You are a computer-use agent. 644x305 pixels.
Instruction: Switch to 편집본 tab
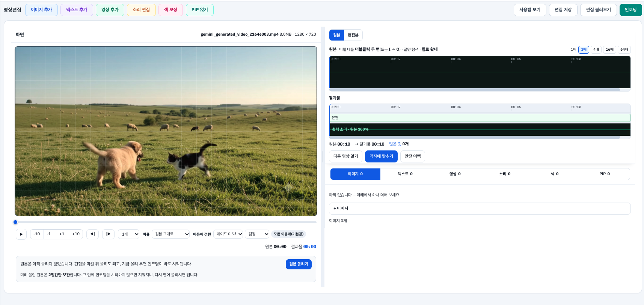pos(353,35)
